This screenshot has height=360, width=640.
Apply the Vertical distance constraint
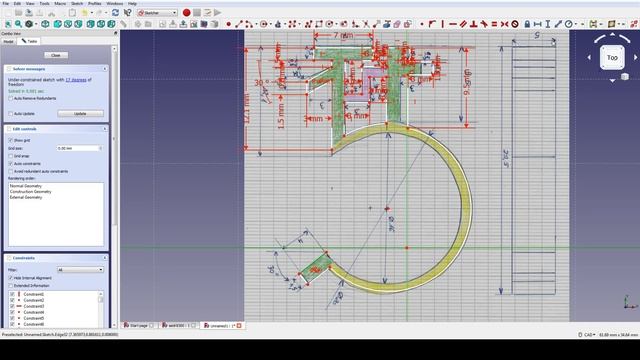click(x=548, y=24)
